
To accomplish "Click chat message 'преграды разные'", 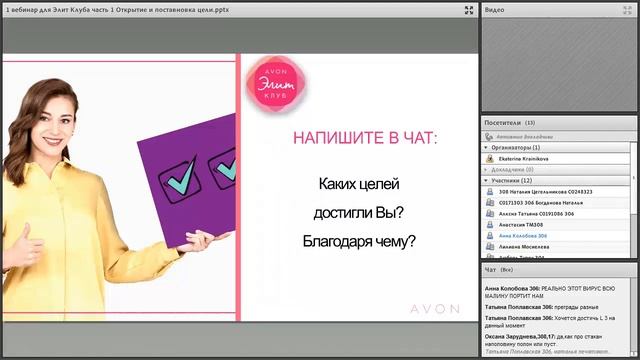I will [x=542, y=307].
